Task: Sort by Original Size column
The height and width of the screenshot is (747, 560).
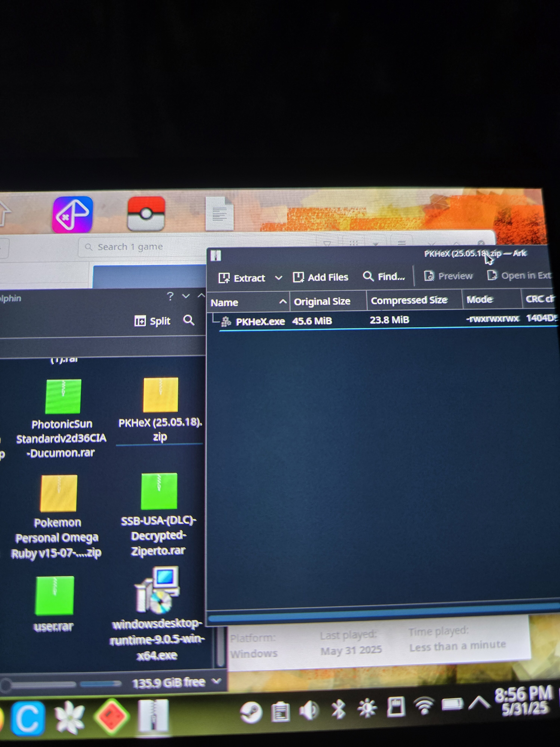Action: coord(322,301)
